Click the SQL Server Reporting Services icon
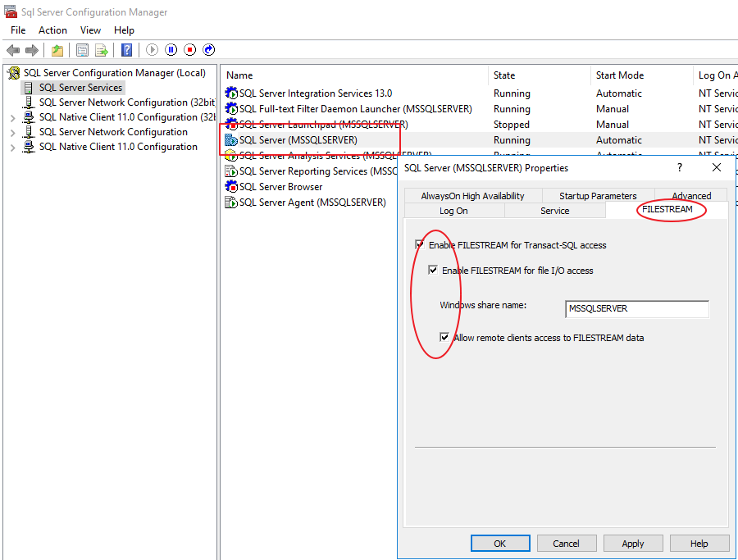This screenshot has height=560, width=738. click(231, 171)
